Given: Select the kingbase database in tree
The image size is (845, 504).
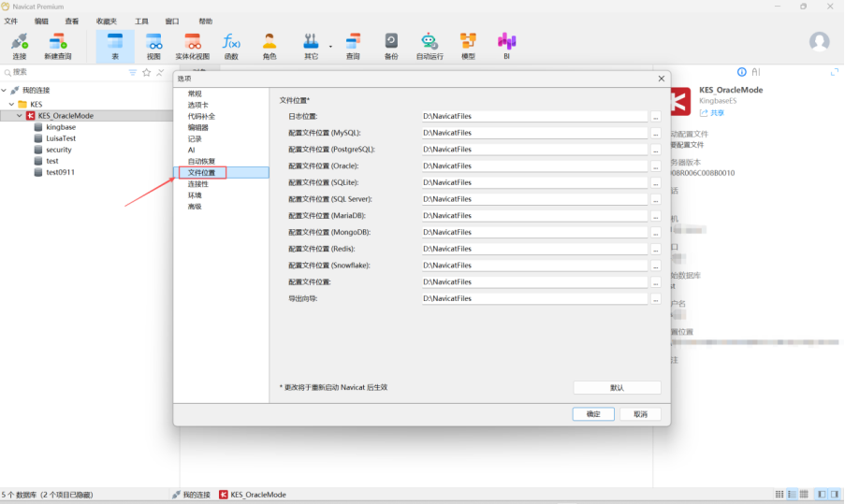Looking at the screenshot, I should tap(61, 127).
